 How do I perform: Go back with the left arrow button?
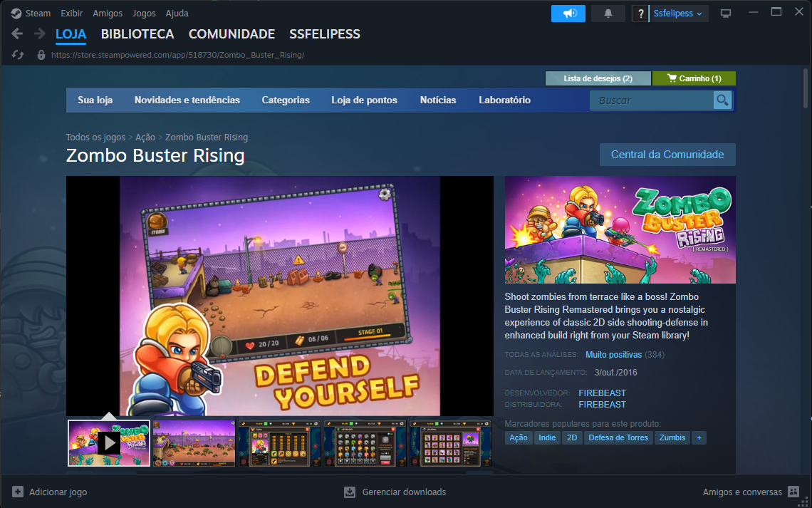17,34
